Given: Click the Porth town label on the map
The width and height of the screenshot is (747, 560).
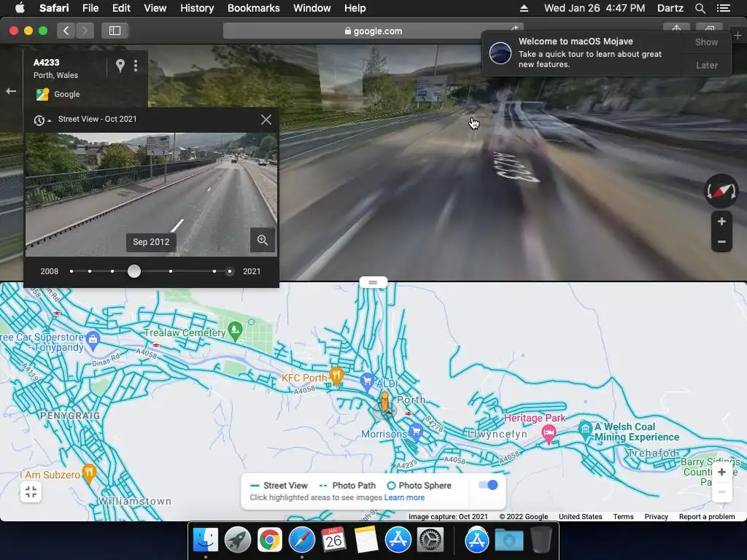Looking at the screenshot, I should click(x=411, y=400).
